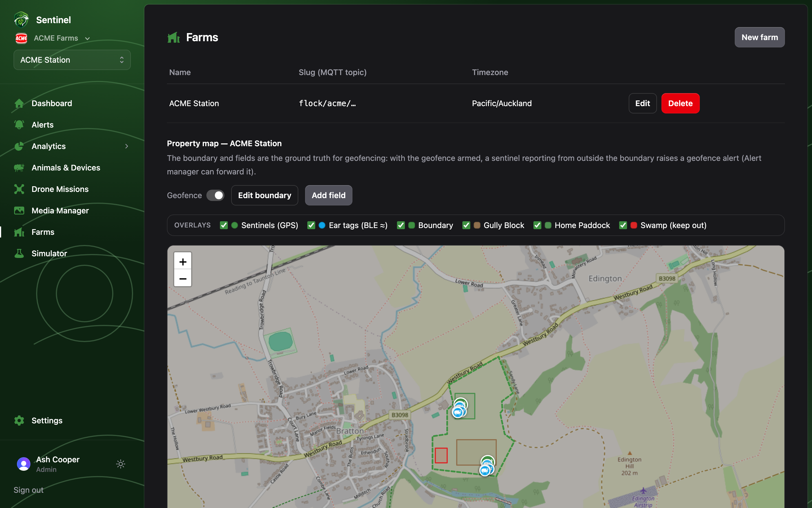Zoom in on the property map
The height and width of the screenshot is (508, 812).
click(183, 262)
